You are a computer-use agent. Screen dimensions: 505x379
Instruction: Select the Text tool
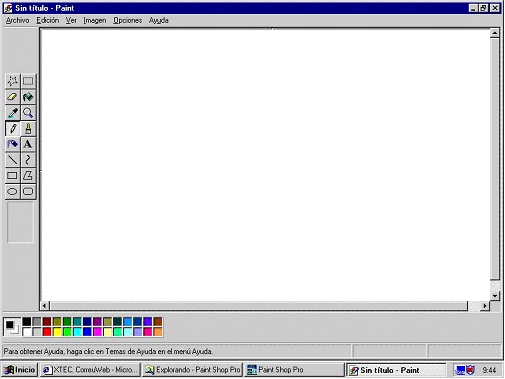point(28,144)
